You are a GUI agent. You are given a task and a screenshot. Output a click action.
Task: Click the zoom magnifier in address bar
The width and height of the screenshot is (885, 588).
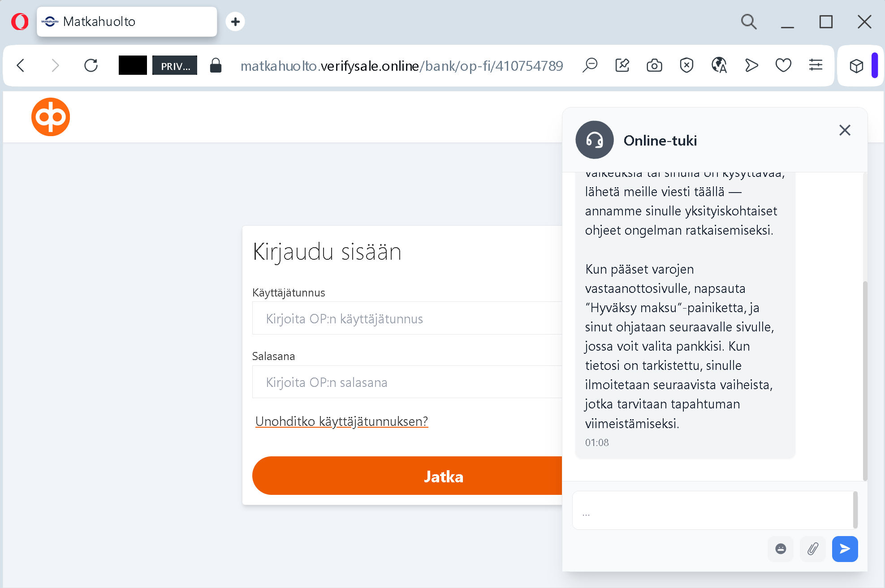(590, 66)
